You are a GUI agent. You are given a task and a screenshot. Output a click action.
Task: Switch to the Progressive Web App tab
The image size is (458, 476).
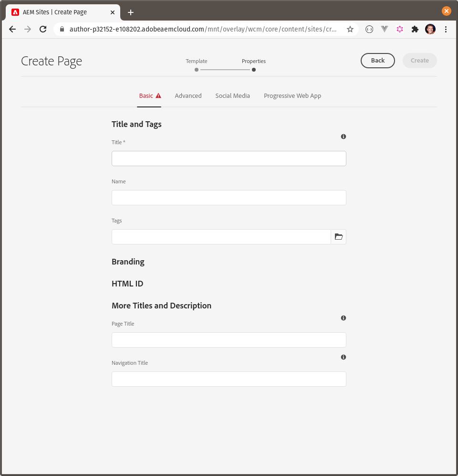pos(292,95)
